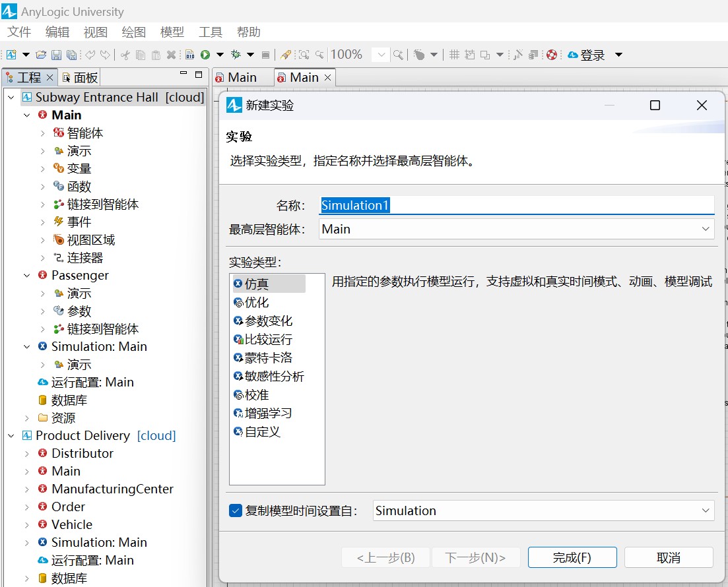This screenshot has width=728, height=587.
Task: Click the Debug bug icon in toolbar
Action: tap(234, 55)
